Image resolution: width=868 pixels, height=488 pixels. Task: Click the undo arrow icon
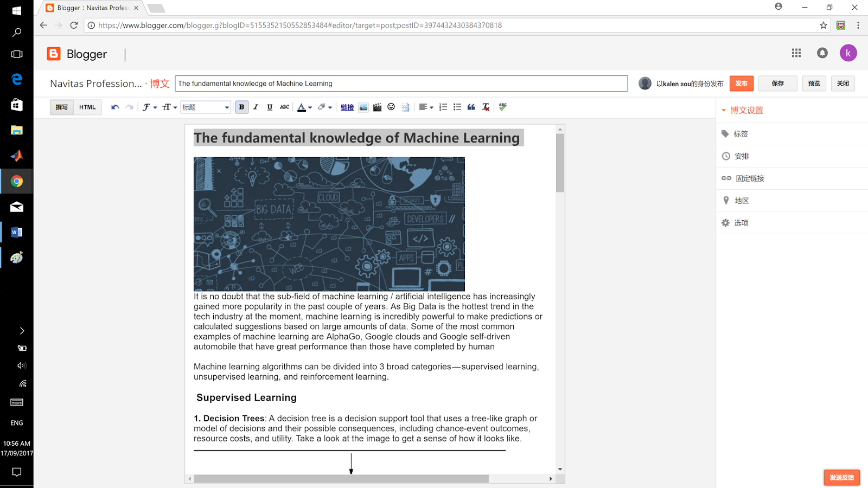point(114,107)
